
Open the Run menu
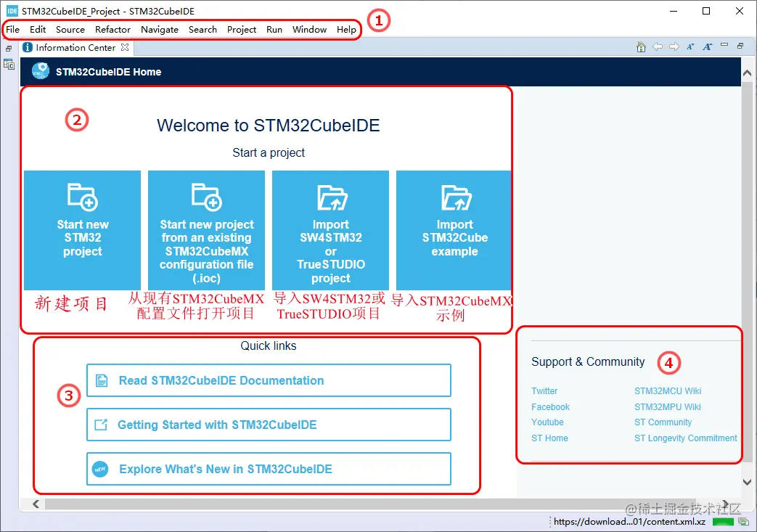pyautogui.click(x=274, y=30)
